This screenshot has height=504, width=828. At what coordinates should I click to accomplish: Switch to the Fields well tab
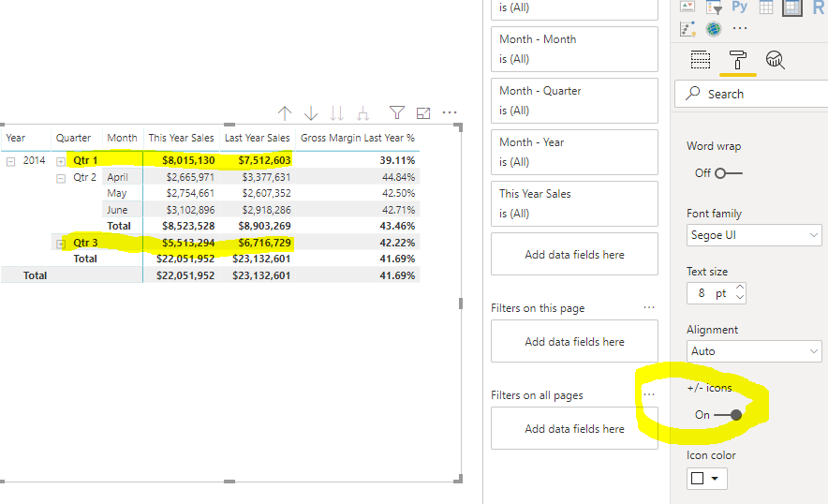click(701, 60)
